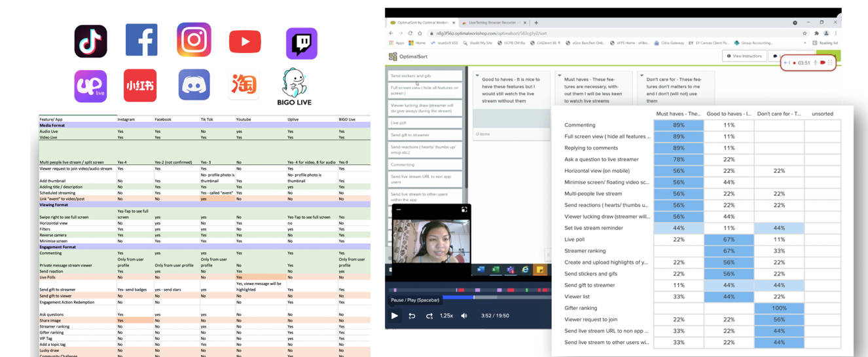Click the Discord app logo

[x=194, y=85]
